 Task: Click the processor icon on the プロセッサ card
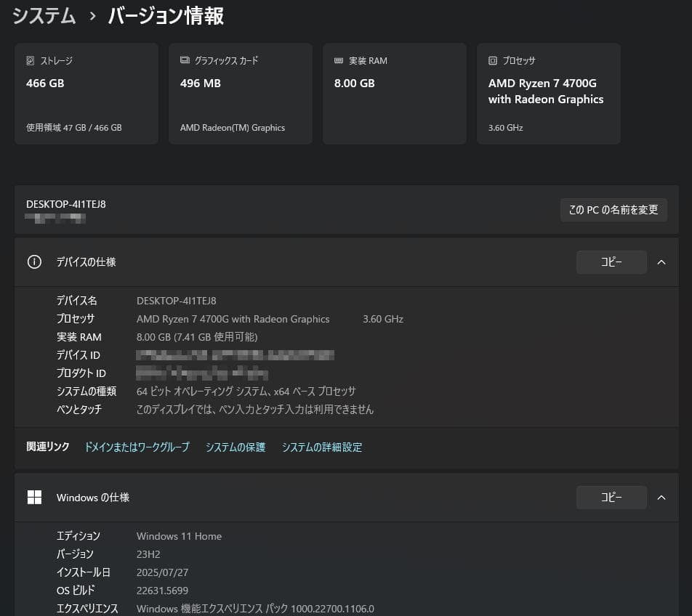point(492,60)
